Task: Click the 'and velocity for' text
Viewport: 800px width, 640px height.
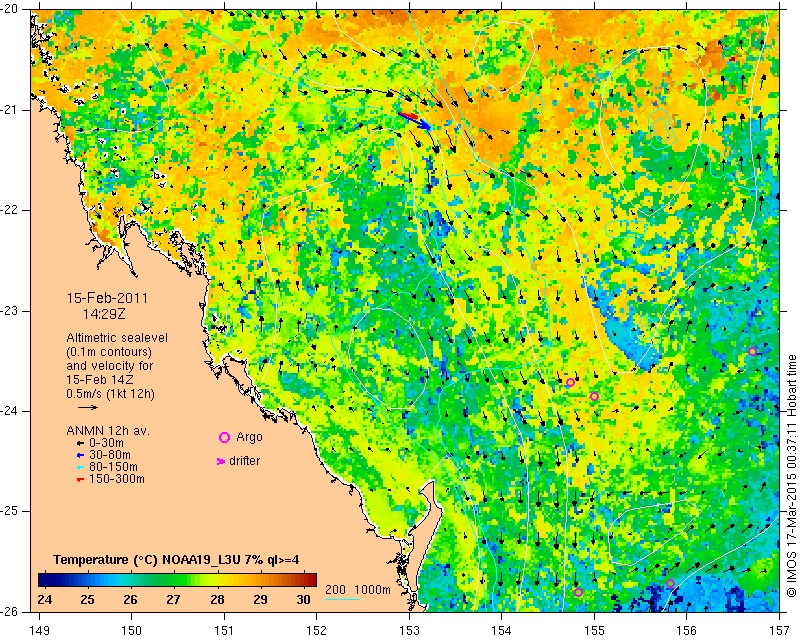Action: coord(110,366)
